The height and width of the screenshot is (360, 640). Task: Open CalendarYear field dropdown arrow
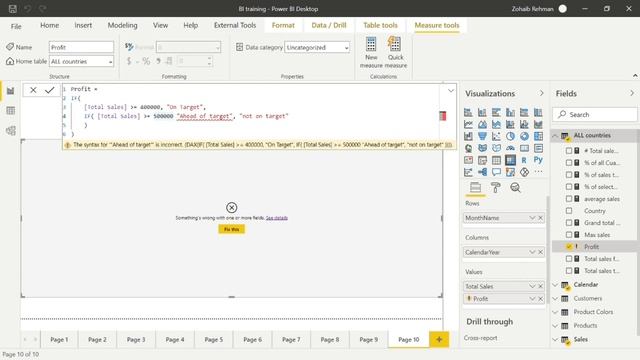[x=532, y=252]
